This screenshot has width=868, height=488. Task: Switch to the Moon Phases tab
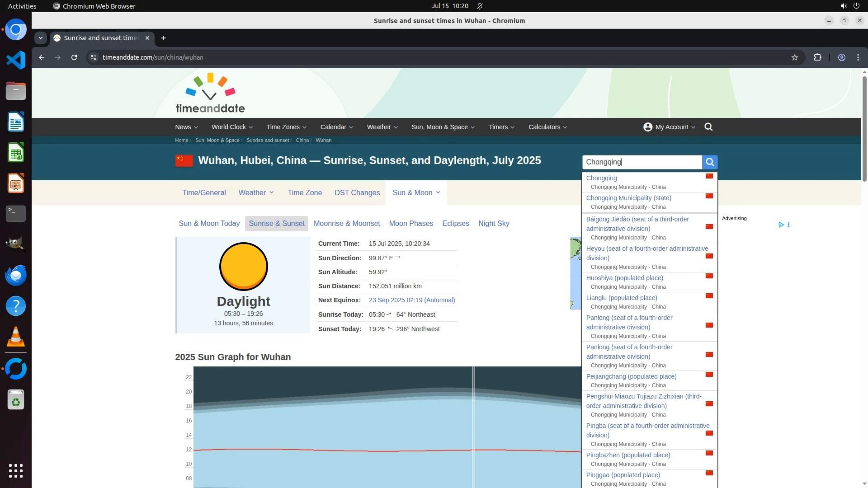point(410,223)
